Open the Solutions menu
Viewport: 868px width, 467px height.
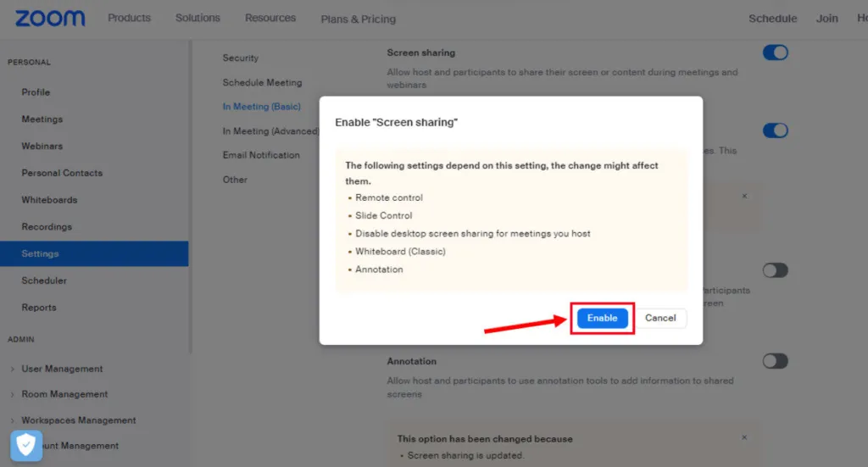[x=198, y=18]
